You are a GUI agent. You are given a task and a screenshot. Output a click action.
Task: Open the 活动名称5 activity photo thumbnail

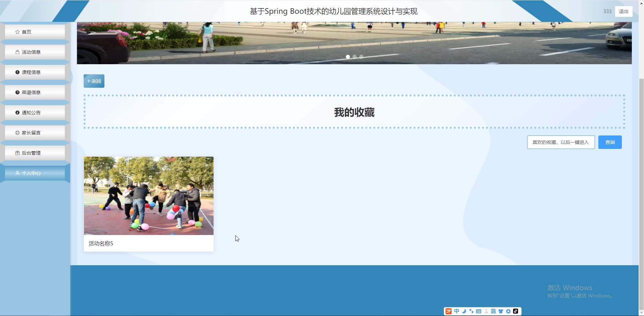[149, 196]
